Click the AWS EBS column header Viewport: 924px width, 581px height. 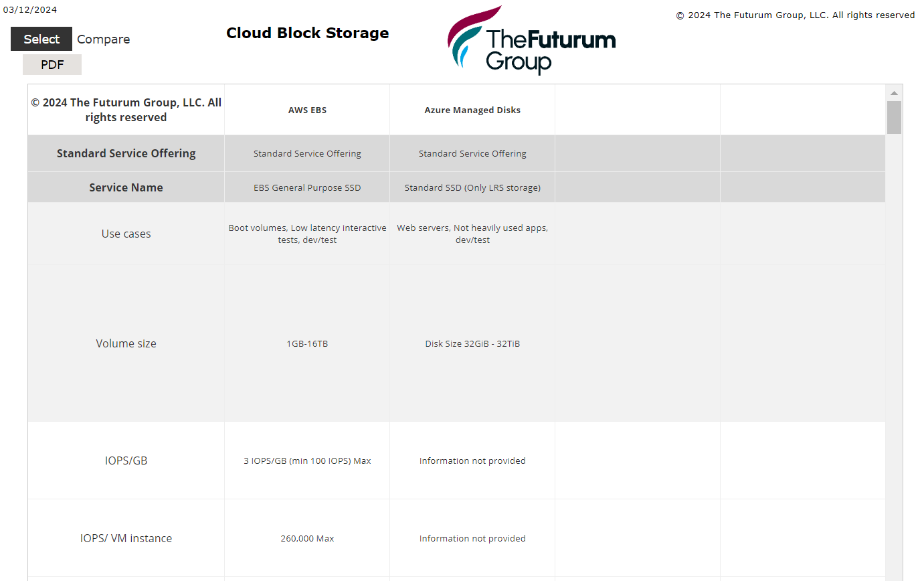(307, 110)
